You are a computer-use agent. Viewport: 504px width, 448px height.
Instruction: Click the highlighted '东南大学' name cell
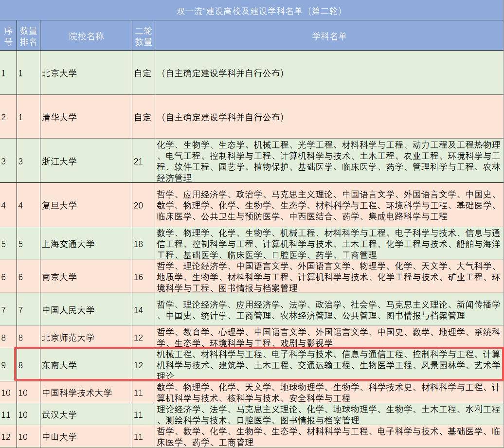click(59, 365)
